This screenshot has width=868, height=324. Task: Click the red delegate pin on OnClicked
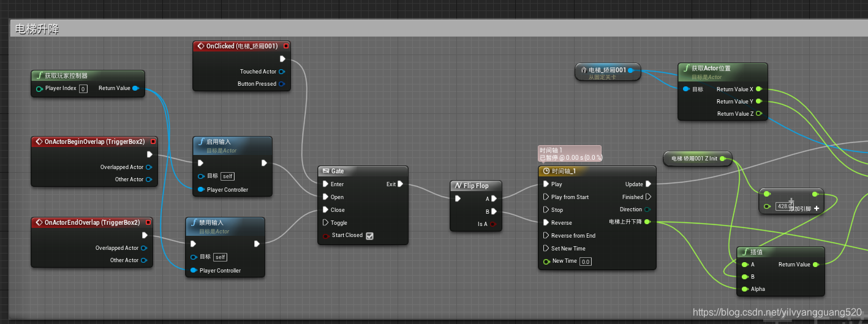click(x=286, y=46)
